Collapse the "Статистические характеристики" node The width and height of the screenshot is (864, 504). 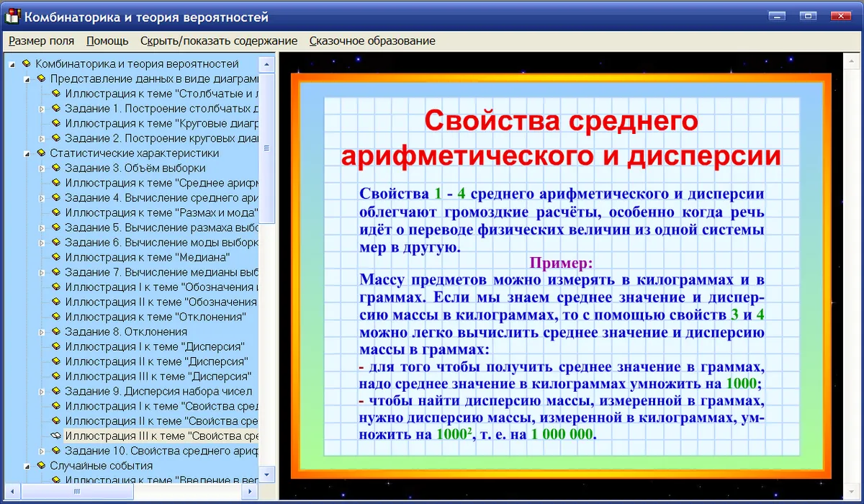coord(27,153)
